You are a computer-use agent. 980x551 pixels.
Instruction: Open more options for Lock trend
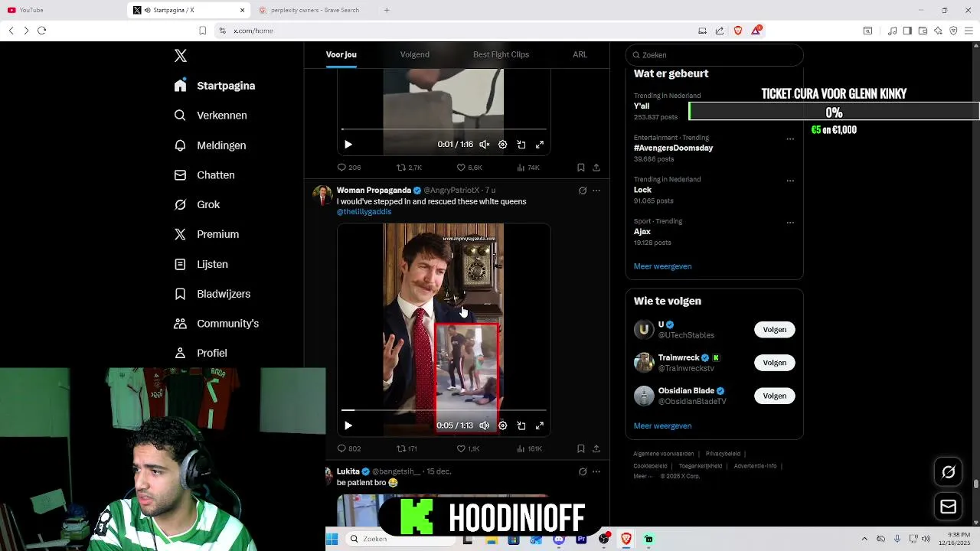(x=790, y=181)
